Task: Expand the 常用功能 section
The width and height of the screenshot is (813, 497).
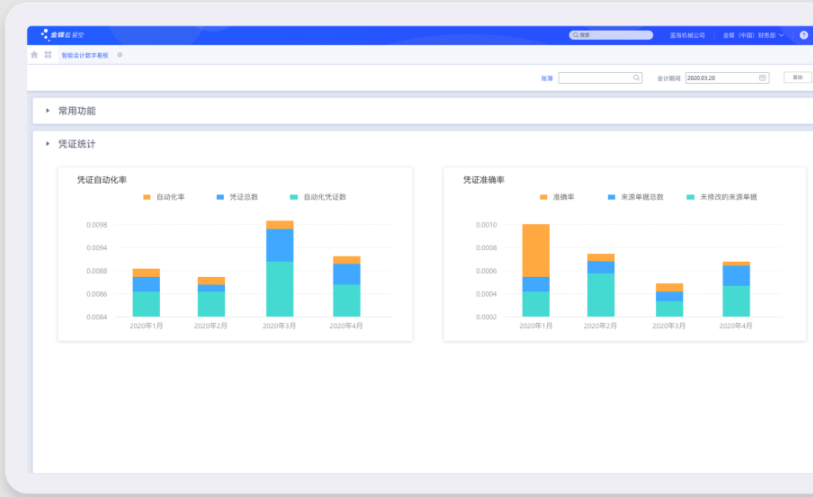Action: (48, 110)
